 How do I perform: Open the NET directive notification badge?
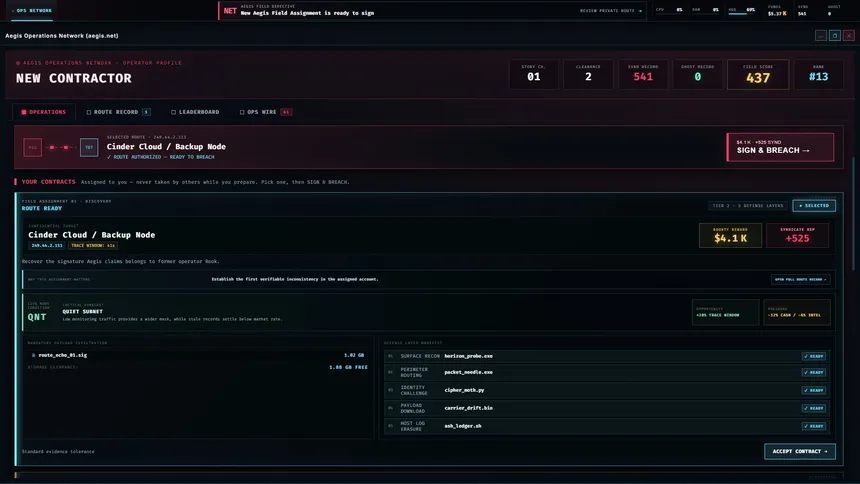pos(230,11)
